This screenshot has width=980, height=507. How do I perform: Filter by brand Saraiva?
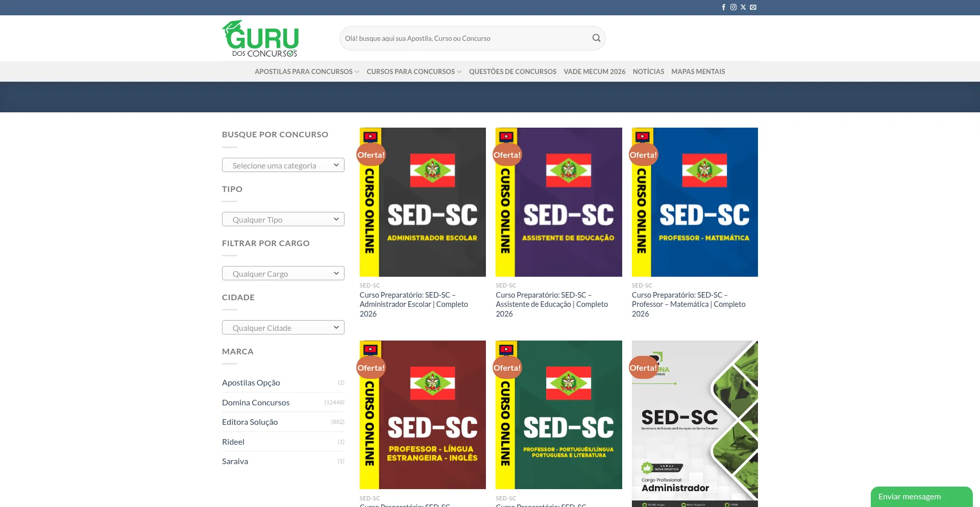click(x=235, y=461)
